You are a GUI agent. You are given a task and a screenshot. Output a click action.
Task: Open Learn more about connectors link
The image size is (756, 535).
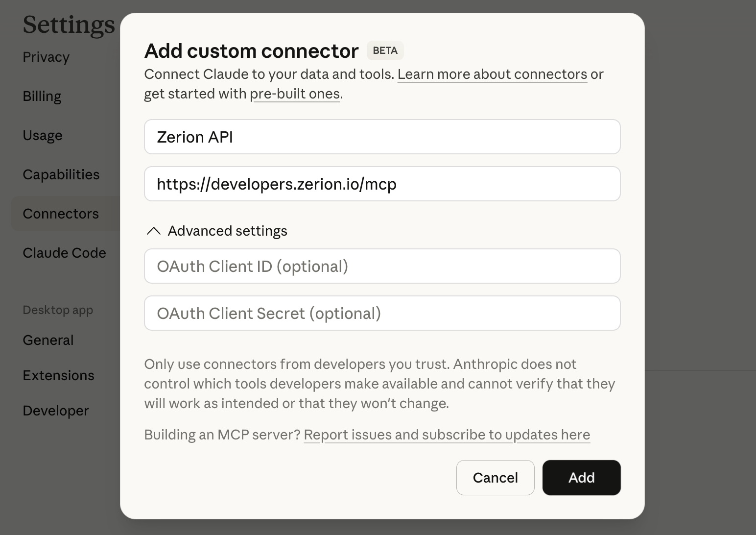[x=492, y=74]
